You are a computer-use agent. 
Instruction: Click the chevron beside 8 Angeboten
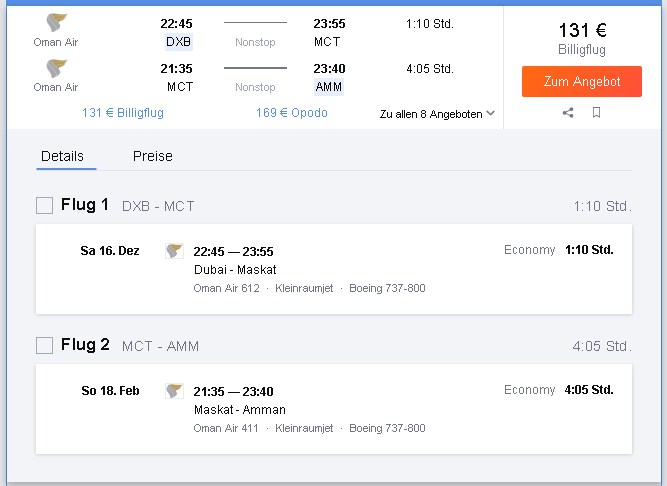pyautogui.click(x=490, y=113)
